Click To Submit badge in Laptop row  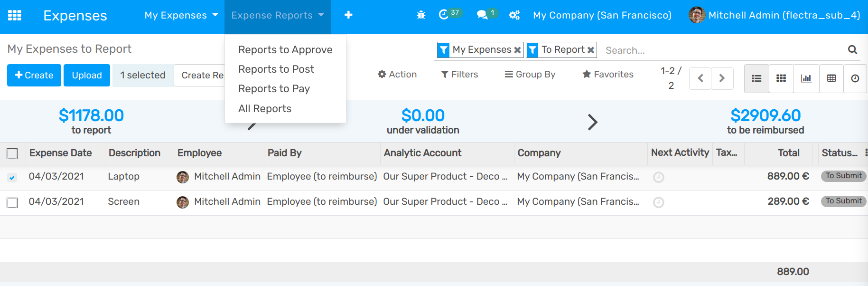click(843, 176)
